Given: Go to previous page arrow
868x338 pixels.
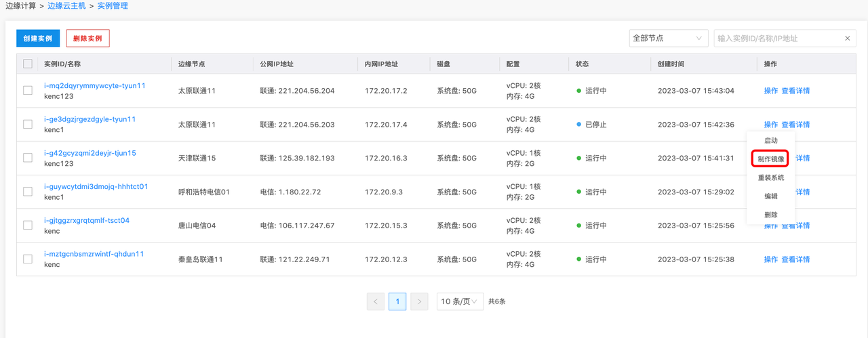Looking at the screenshot, I should (x=376, y=301).
